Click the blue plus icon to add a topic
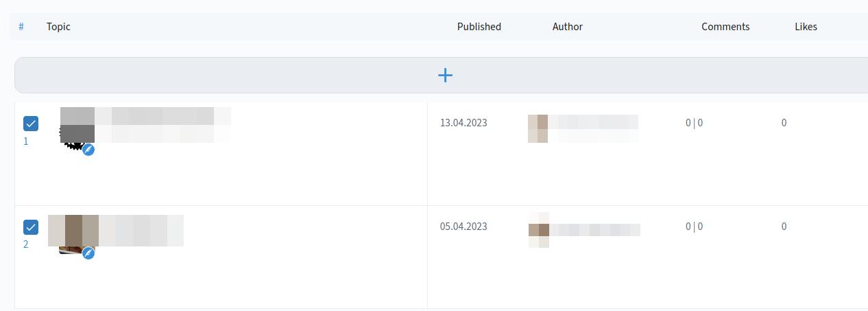Screen dimensions: 868x311 [445, 75]
